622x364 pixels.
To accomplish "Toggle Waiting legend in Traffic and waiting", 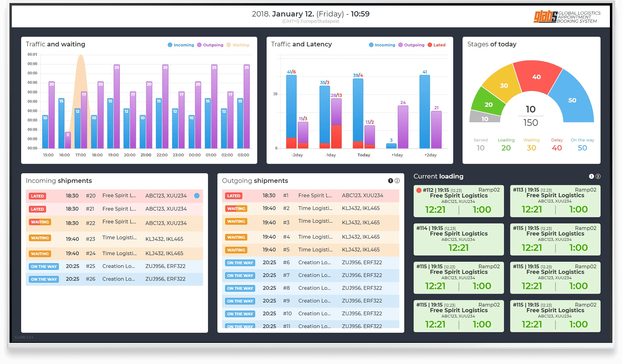I will (x=238, y=45).
